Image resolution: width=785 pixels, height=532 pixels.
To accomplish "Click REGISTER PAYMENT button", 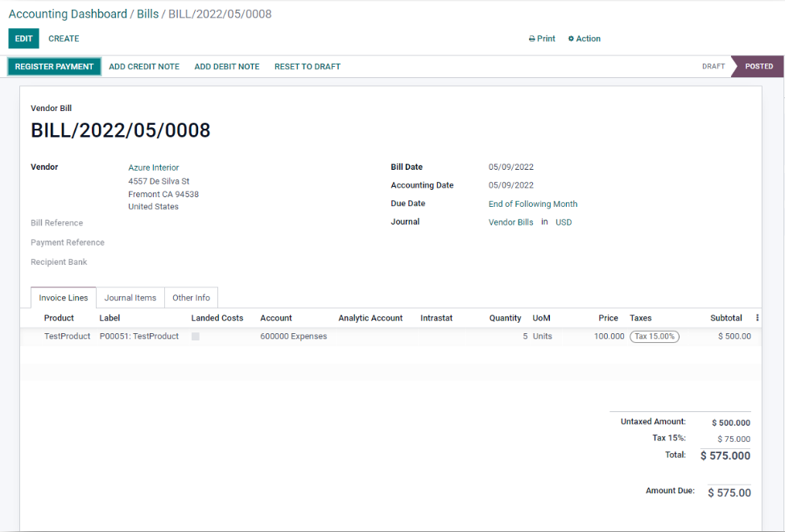I will tap(54, 67).
